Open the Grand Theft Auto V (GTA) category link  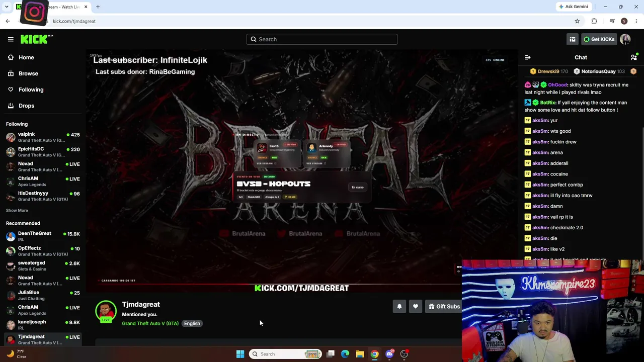tap(150, 323)
